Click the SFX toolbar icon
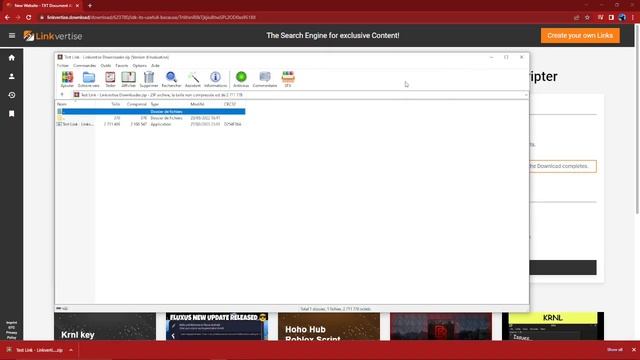640x360 pixels. click(x=288, y=79)
